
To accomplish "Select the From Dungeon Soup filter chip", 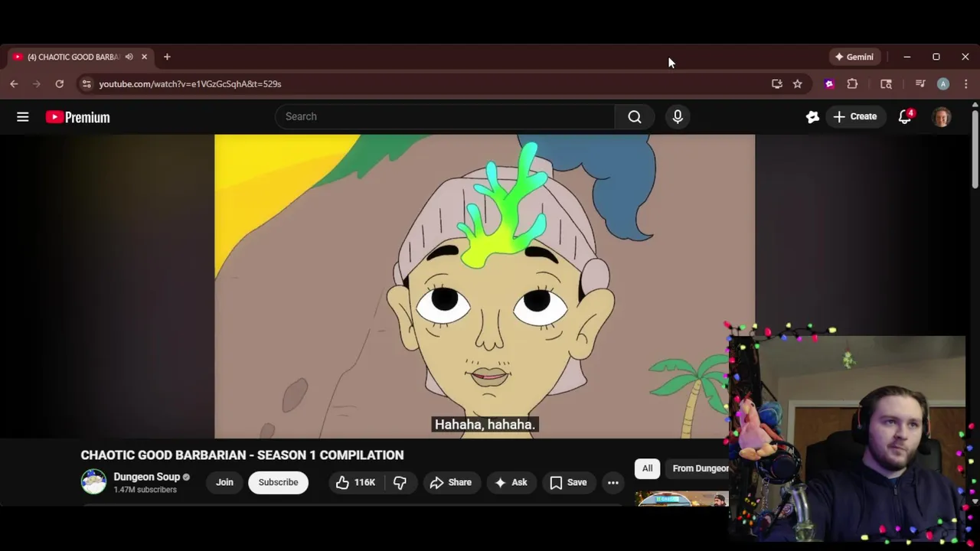I will point(697,468).
